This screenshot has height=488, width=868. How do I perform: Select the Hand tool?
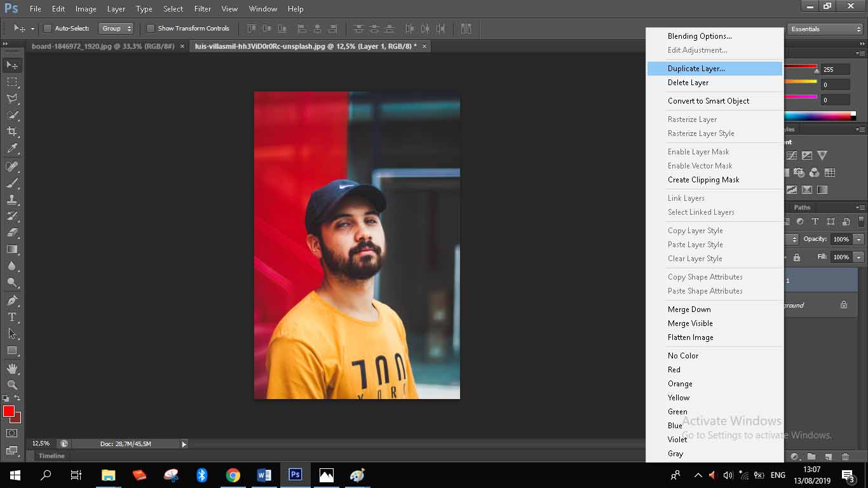click(x=12, y=368)
